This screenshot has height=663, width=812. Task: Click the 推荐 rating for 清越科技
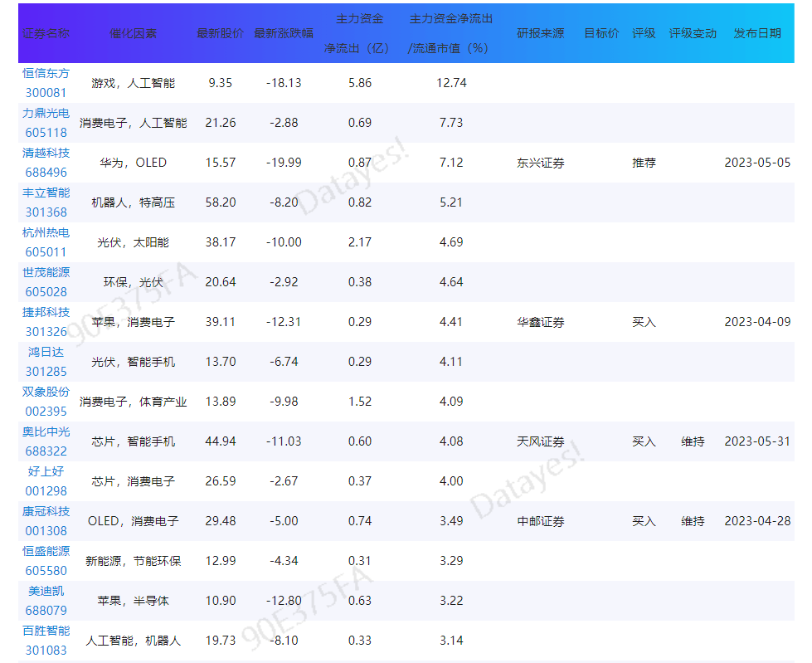coord(644,163)
